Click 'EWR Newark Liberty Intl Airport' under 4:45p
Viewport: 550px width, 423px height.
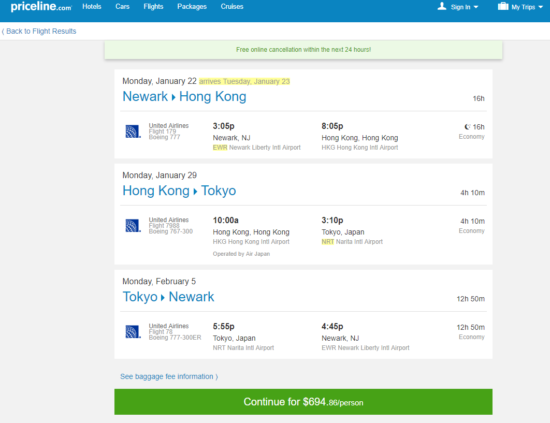[x=365, y=348]
